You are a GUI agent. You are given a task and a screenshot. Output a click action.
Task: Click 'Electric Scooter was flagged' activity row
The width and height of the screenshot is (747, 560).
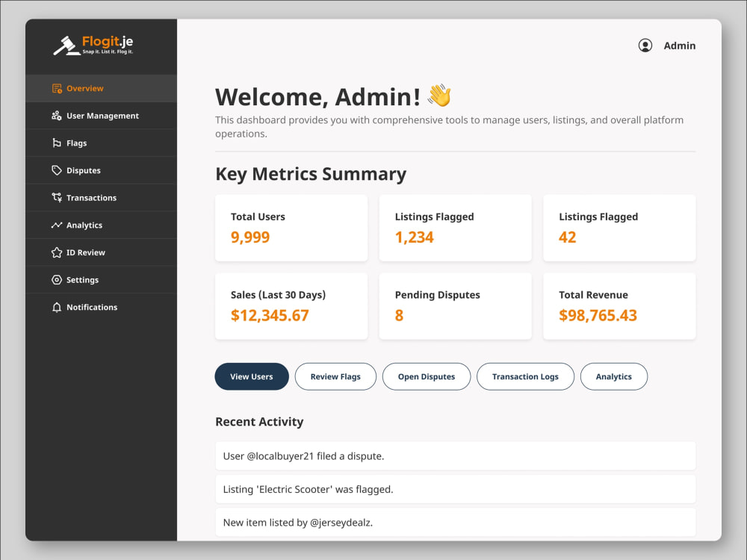456,490
